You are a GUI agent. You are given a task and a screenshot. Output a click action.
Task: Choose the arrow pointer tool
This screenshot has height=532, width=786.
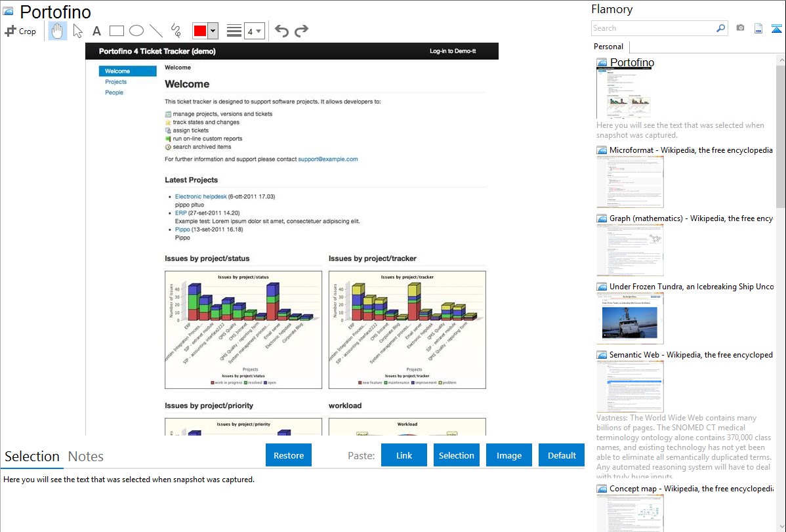tap(77, 31)
